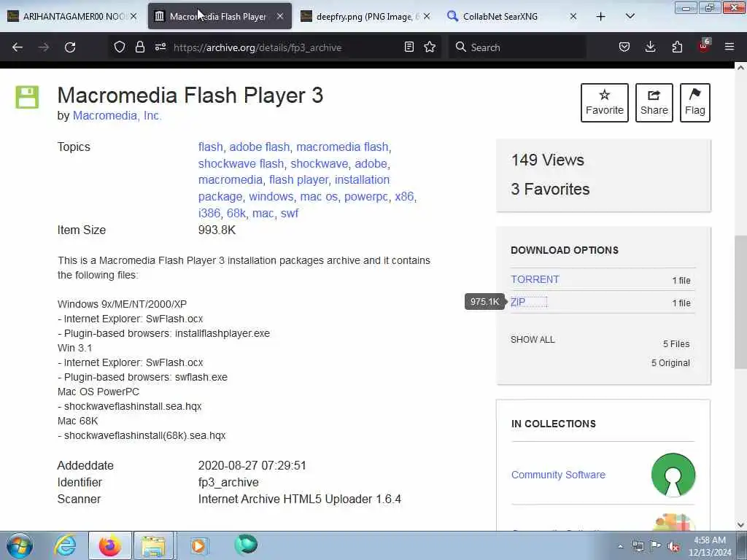This screenshot has width=747, height=560.
Task: Go back using the browser back arrow
Action: tap(18, 47)
